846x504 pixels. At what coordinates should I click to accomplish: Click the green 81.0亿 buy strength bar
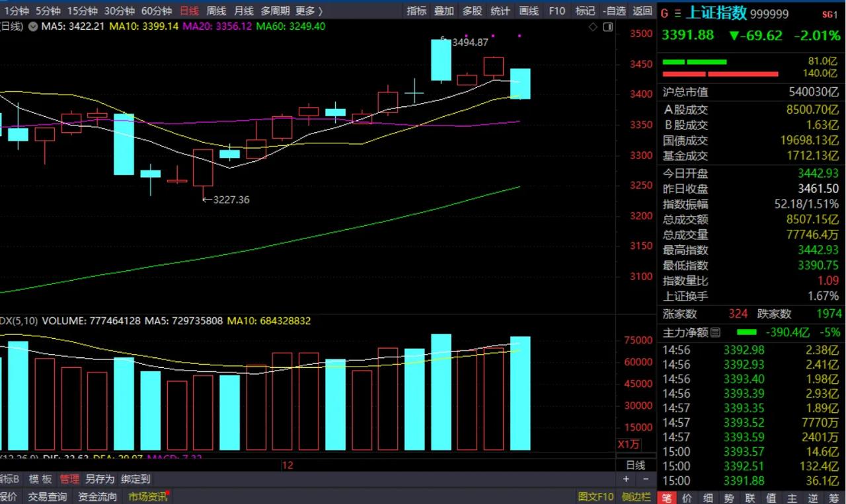click(694, 62)
